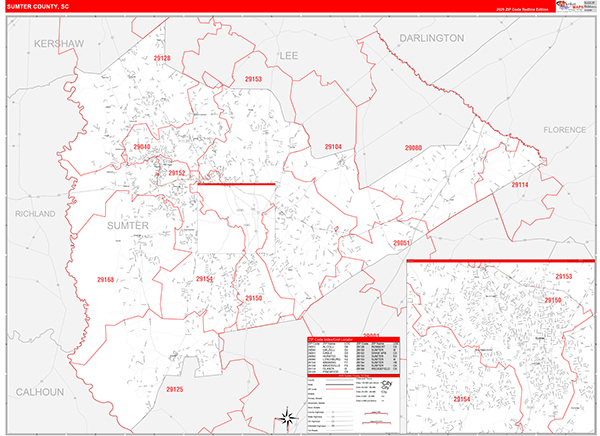Click ZIP code 29152 label
This screenshot has height=436, width=600.
(177, 173)
